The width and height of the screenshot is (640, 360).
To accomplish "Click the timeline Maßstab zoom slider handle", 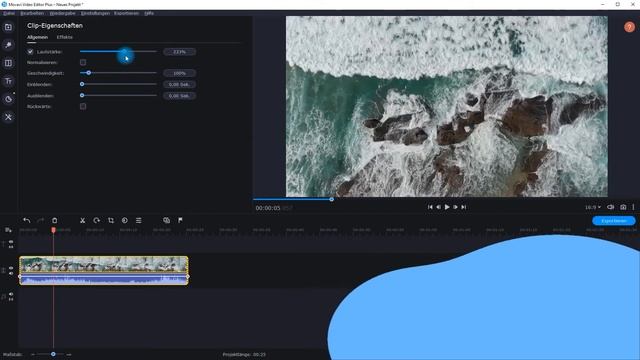I will tap(53, 354).
